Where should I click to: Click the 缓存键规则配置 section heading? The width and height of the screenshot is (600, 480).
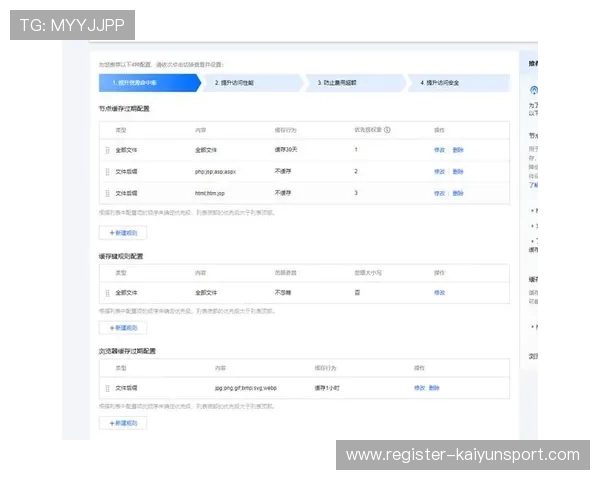click(x=121, y=256)
